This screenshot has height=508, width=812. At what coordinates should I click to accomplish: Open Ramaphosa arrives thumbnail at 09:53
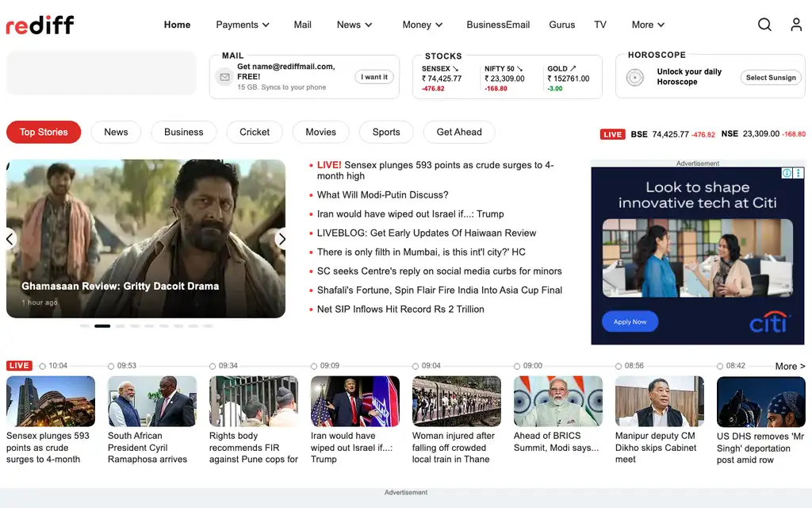click(x=152, y=401)
